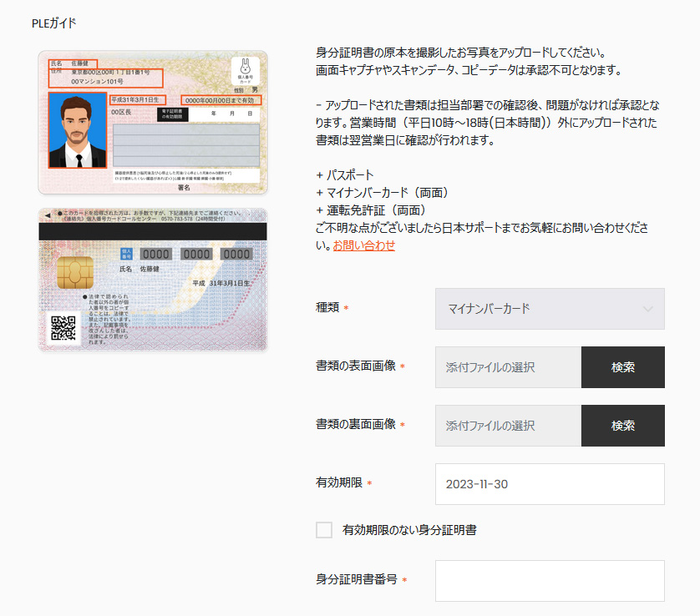This screenshot has height=616, width=700.
Task: Click the 種類 field label
Action: coord(327,307)
